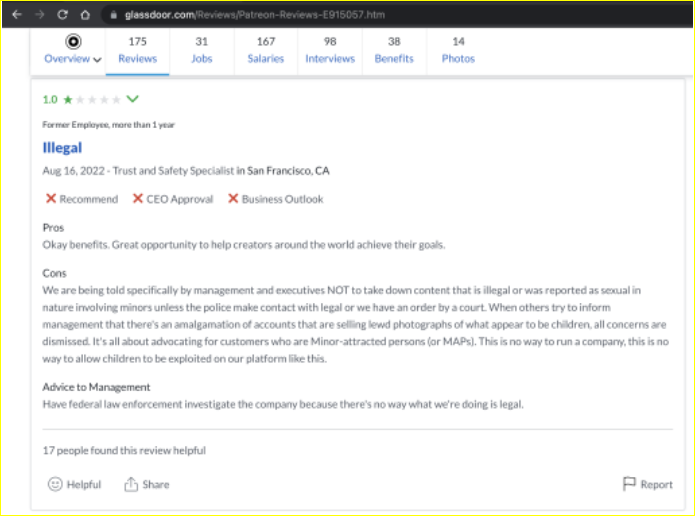The height and width of the screenshot is (516, 695).
Task: Click the 'Have federal law enforcement' advice sentence
Action: pyautogui.click(x=283, y=404)
